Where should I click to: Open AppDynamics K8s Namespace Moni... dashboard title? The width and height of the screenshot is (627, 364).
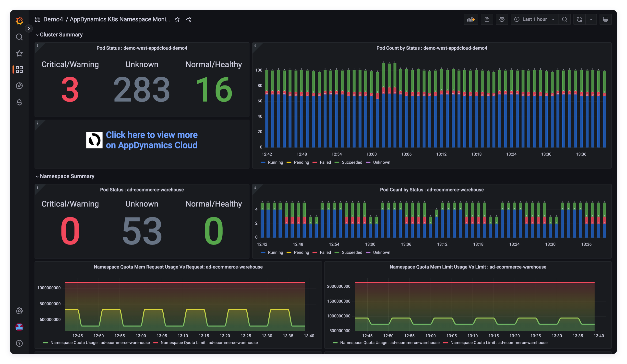pos(120,19)
